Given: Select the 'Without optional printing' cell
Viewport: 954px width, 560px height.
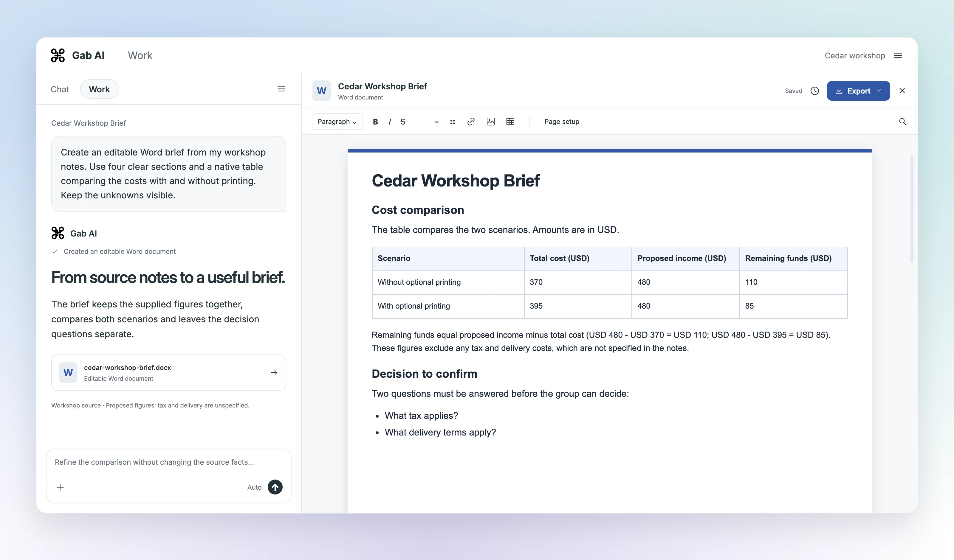Looking at the screenshot, I should point(448,282).
